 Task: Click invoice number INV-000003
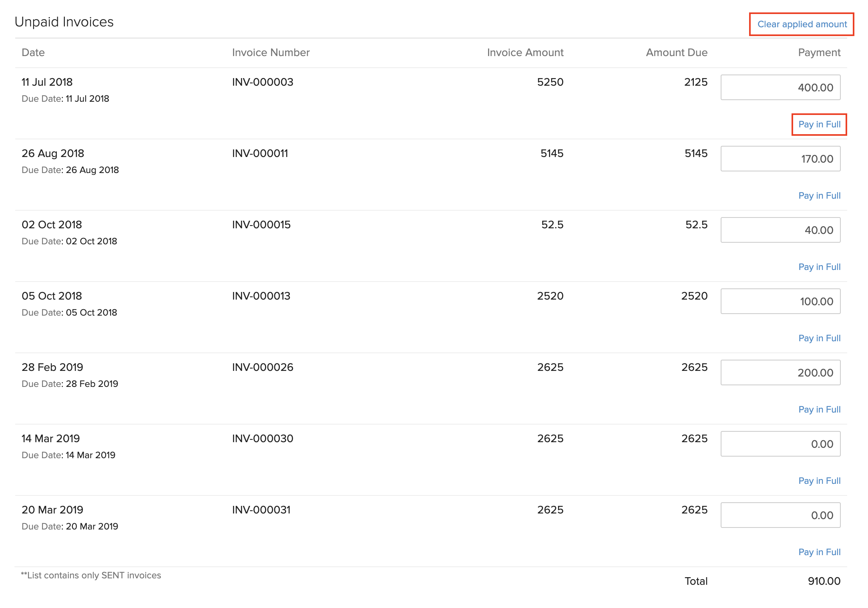(x=263, y=82)
